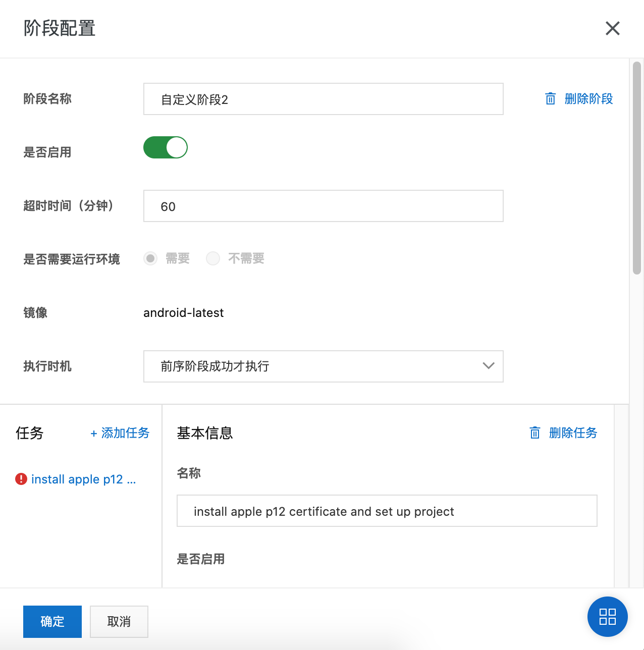
Task: Click the 阶段配置 dialog title
Action: [x=60, y=28]
